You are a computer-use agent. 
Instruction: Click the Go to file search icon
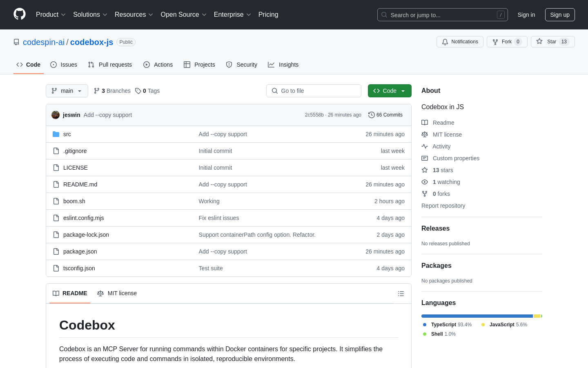point(275,91)
